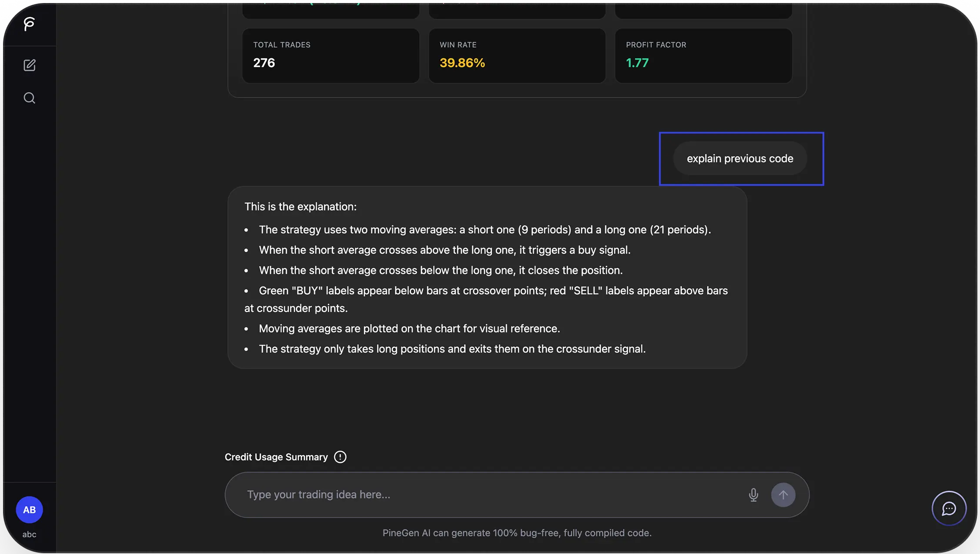Click the 1.77 profit factor value
The height and width of the screenshot is (554, 980).
pyautogui.click(x=637, y=63)
